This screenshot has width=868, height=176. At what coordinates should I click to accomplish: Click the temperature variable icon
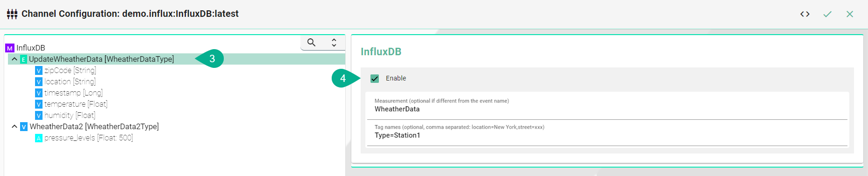39,104
